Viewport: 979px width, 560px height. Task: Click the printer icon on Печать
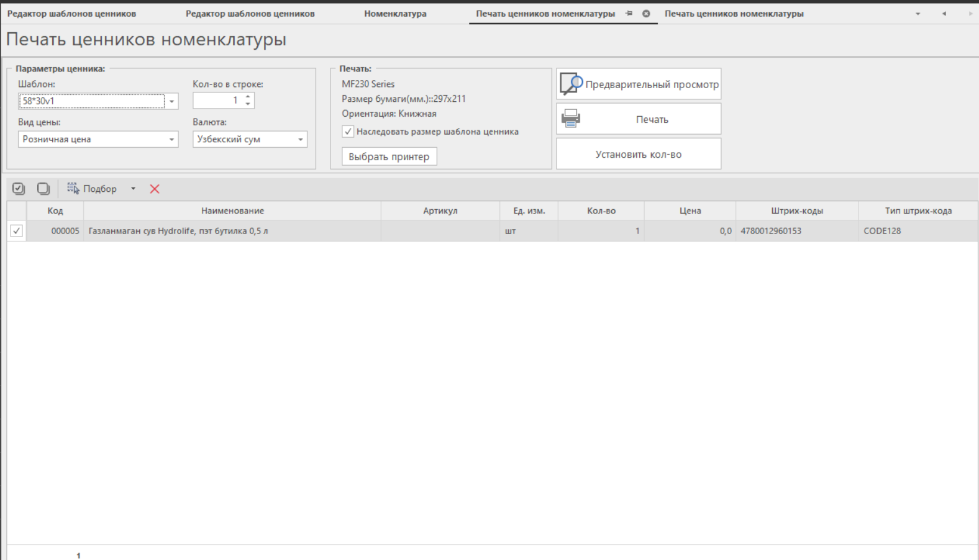571,119
